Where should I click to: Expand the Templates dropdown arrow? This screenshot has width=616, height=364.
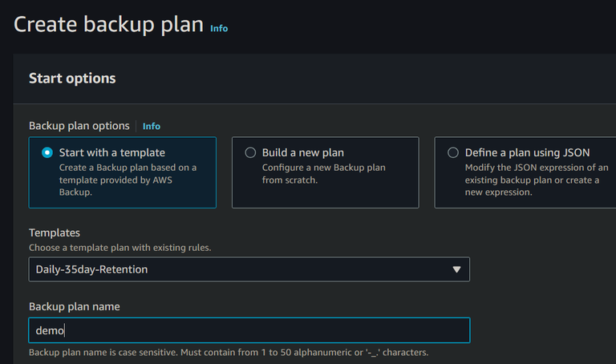coord(457,269)
